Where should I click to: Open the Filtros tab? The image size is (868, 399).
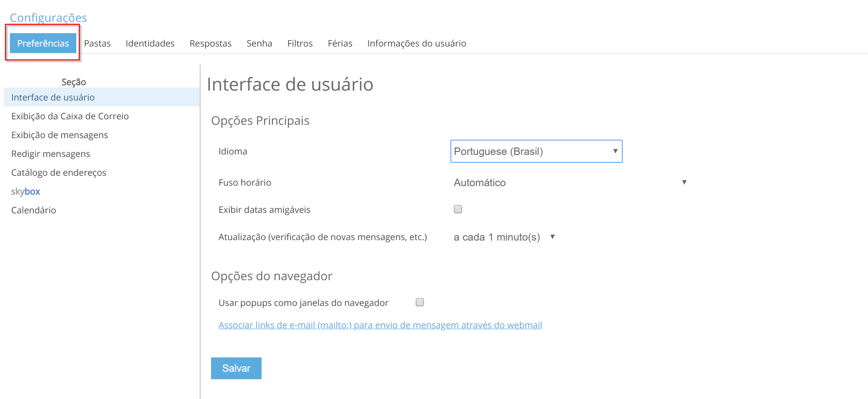[x=300, y=44]
